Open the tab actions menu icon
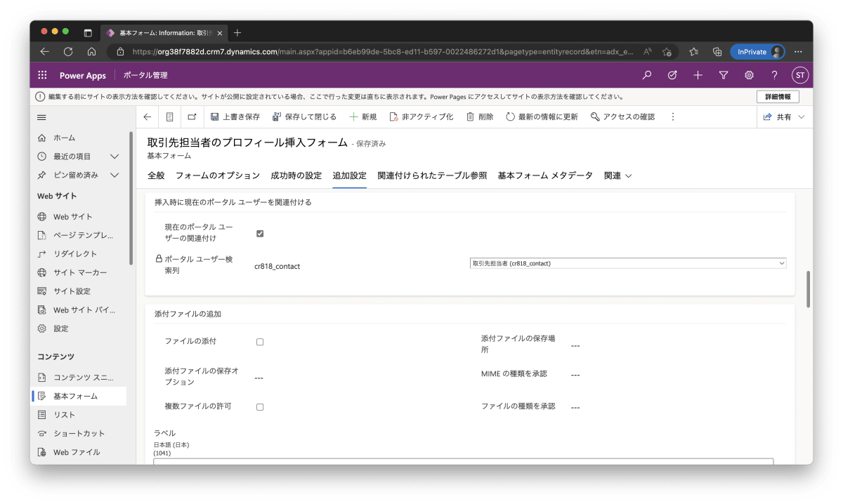The height and width of the screenshot is (504, 843). point(88,32)
